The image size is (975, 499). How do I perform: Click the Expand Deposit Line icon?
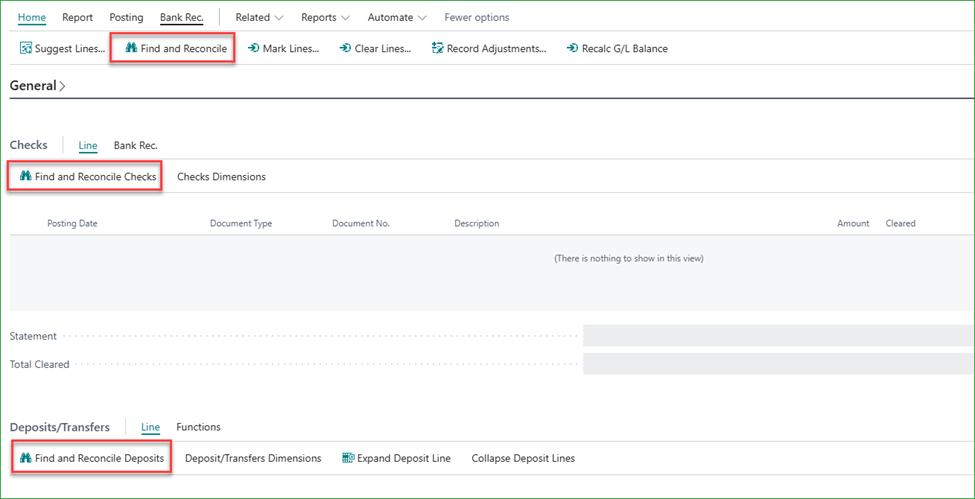(x=348, y=458)
